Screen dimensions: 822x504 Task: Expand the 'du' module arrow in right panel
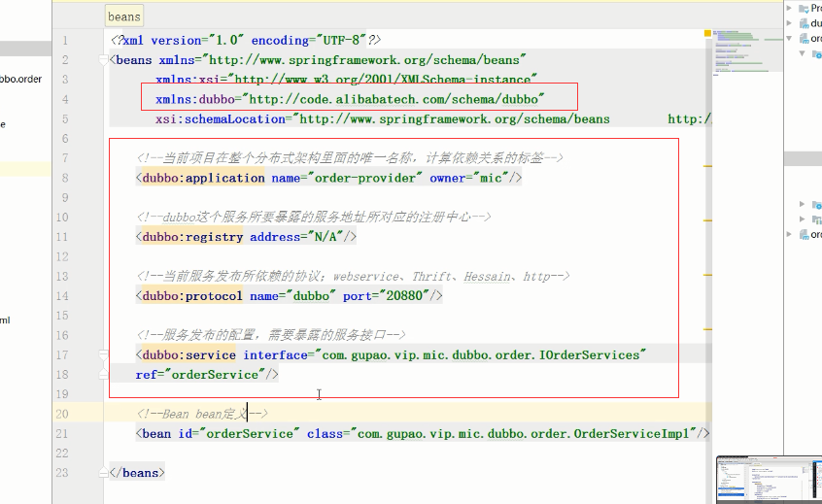789,23
